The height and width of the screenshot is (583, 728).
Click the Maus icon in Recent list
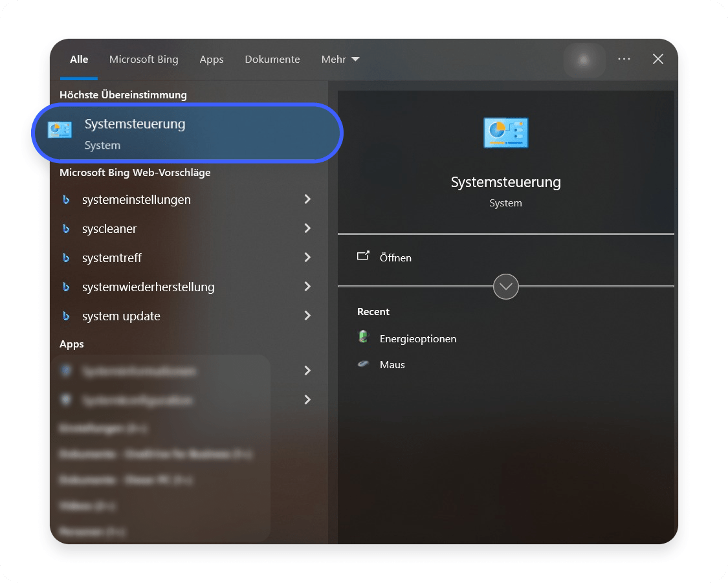[363, 364]
